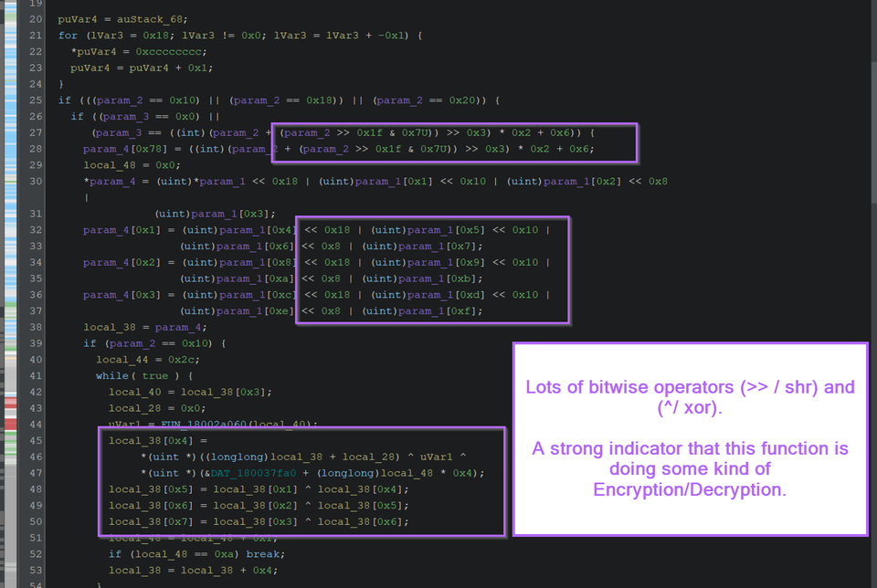
Task: Click line number 25 in the gutter
Action: [x=36, y=100]
